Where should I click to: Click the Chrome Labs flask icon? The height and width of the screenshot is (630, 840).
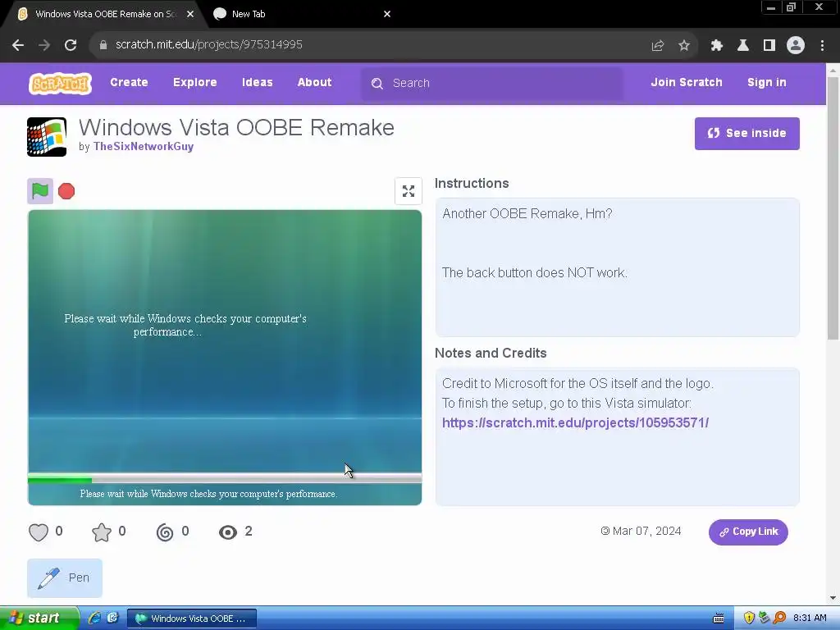[743, 46]
